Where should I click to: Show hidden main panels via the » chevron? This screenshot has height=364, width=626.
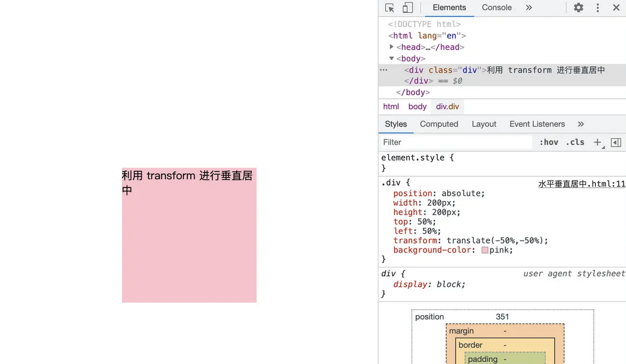pos(529,7)
